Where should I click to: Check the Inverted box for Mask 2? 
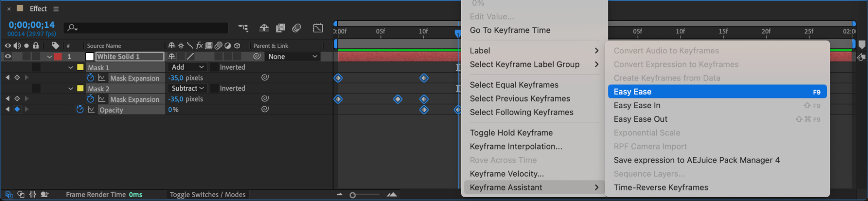[215, 88]
